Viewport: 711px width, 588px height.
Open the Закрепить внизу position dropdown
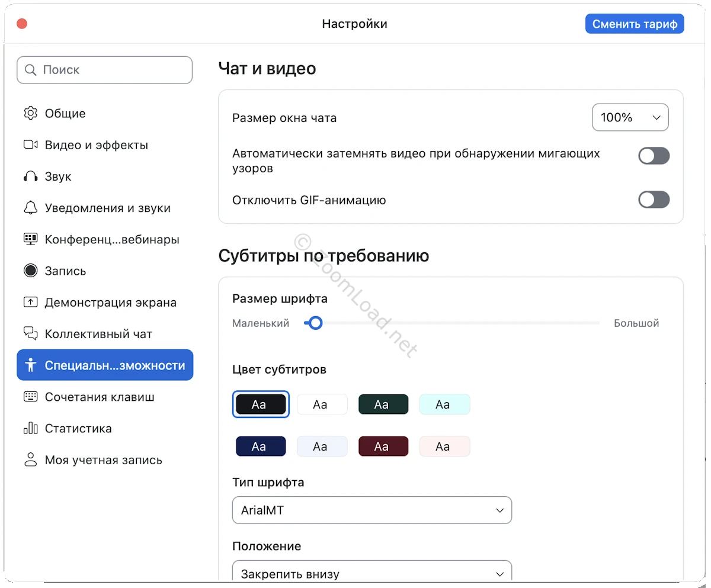tap(371, 572)
